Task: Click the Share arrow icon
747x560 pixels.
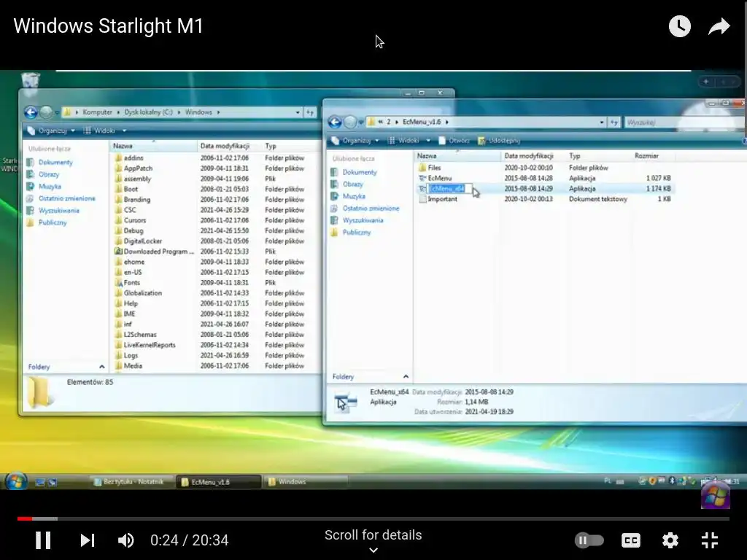Action: click(x=719, y=26)
